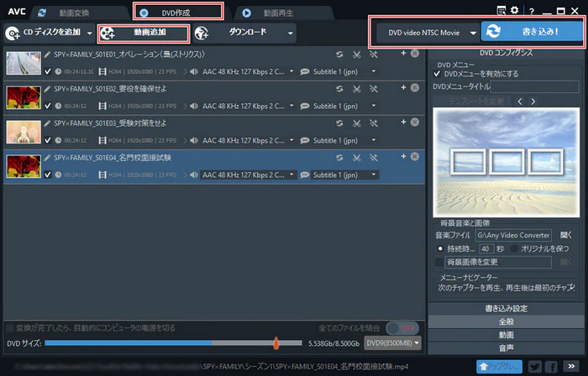588x376 pixels.
Task: Click the plus icon on the S01E04 row
Action: [x=403, y=157]
